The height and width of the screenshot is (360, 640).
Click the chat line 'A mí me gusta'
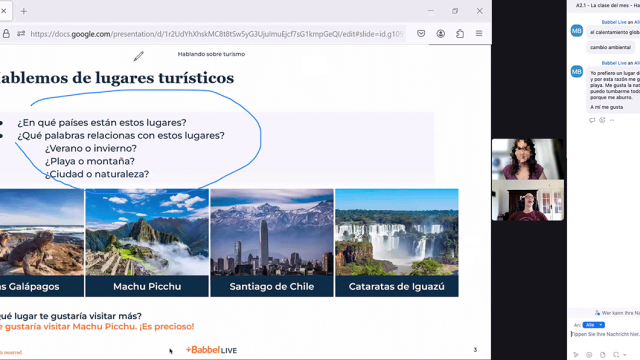[607, 107]
